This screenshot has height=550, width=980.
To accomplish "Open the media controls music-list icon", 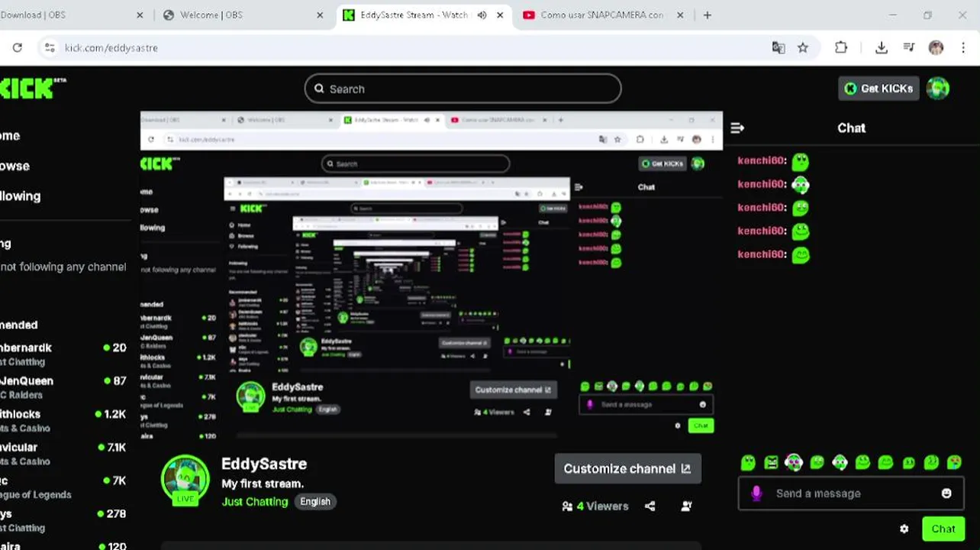I will click(908, 47).
